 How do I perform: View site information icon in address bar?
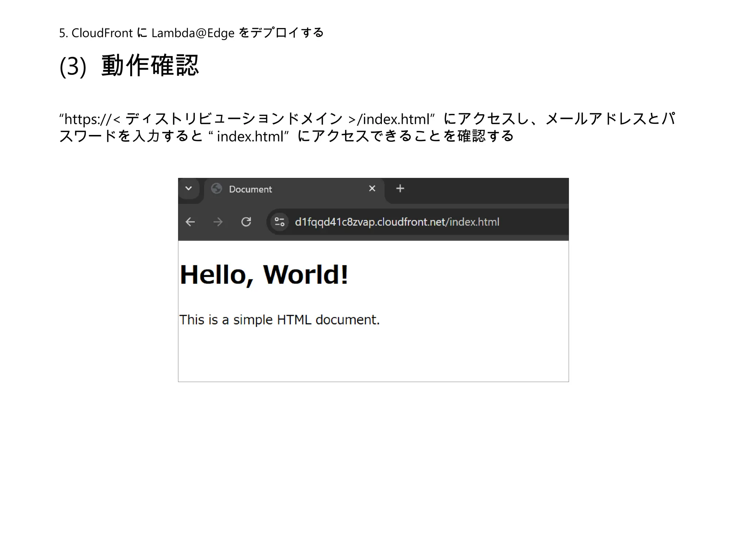click(x=279, y=222)
